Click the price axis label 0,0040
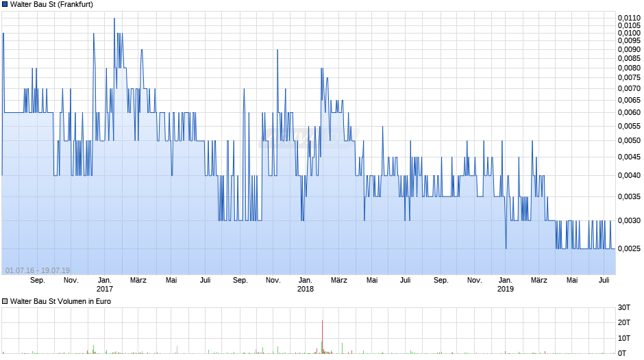The image size is (644, 360). 629,176
